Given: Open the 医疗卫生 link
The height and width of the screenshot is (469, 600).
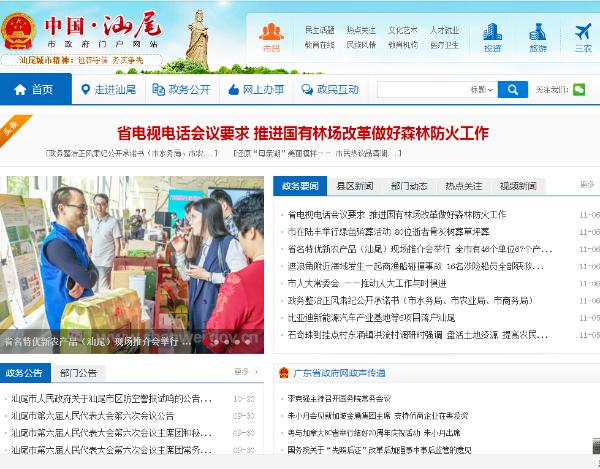Looking at the screenshot, I should tap(444, 45).
